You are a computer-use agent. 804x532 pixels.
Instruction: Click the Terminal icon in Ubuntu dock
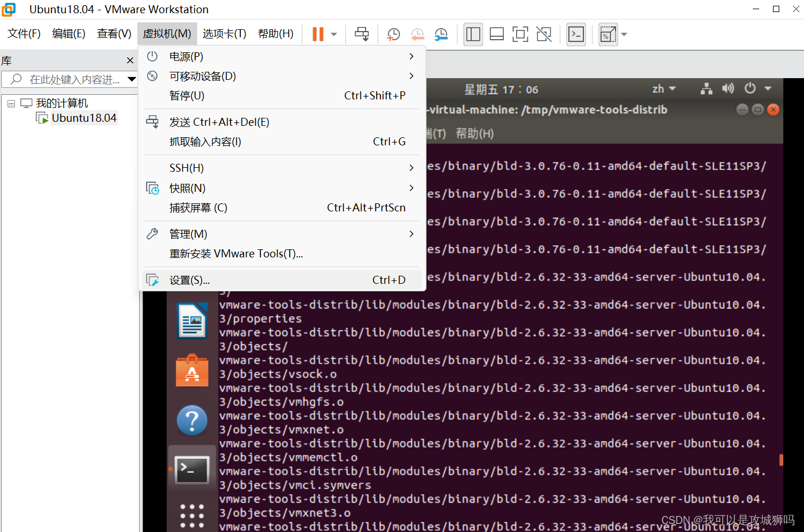point(192,470)
